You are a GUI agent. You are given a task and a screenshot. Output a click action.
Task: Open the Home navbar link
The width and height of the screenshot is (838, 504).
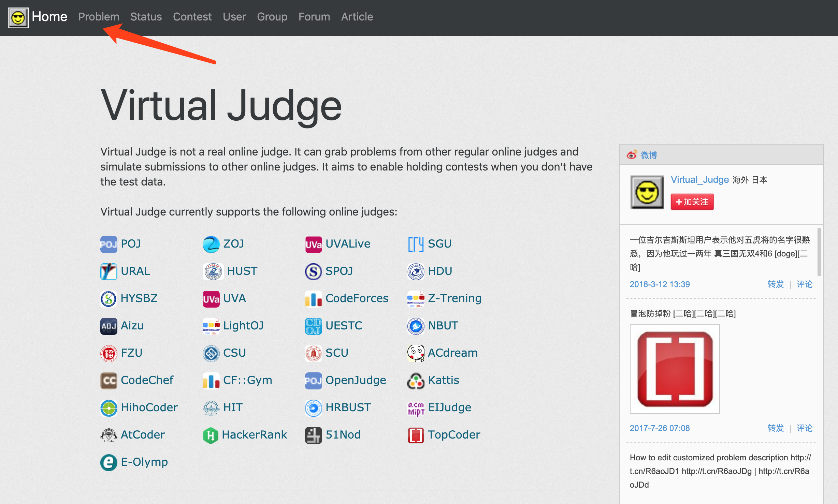tap(49, 17)
